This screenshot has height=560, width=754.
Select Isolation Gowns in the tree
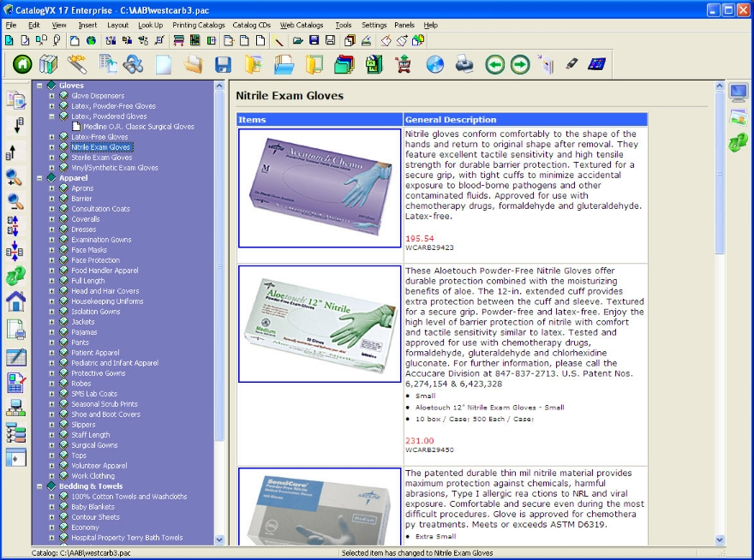96,312
